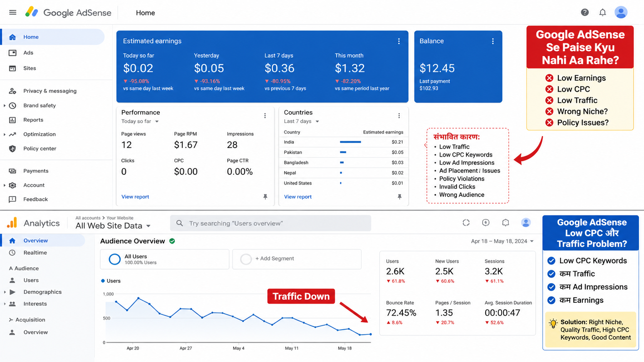
Task: Click the Privacy & messaging icon
Action: point(12,91)
